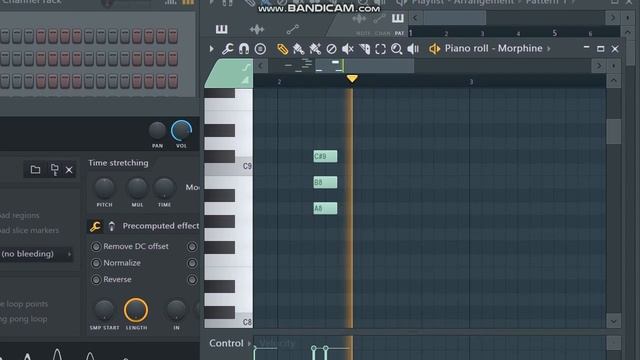640x360 pixels.
Task: Click the IN fade knob
Action: click(x=176, y=310)
